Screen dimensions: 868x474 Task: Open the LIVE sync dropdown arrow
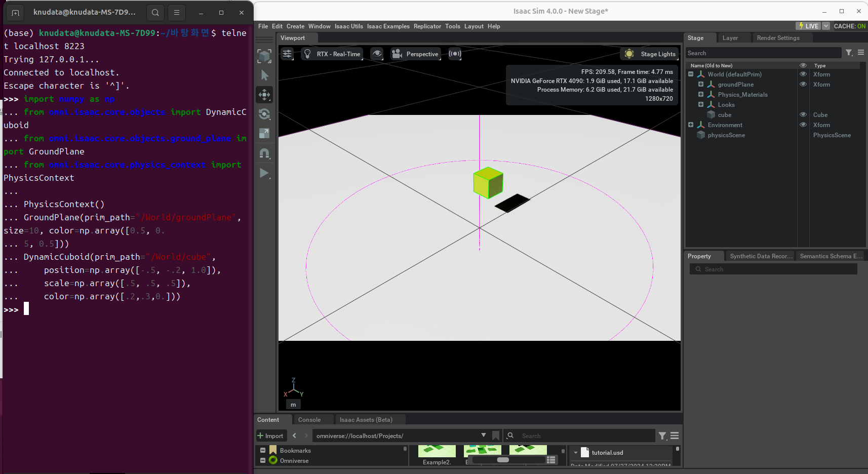825,25
